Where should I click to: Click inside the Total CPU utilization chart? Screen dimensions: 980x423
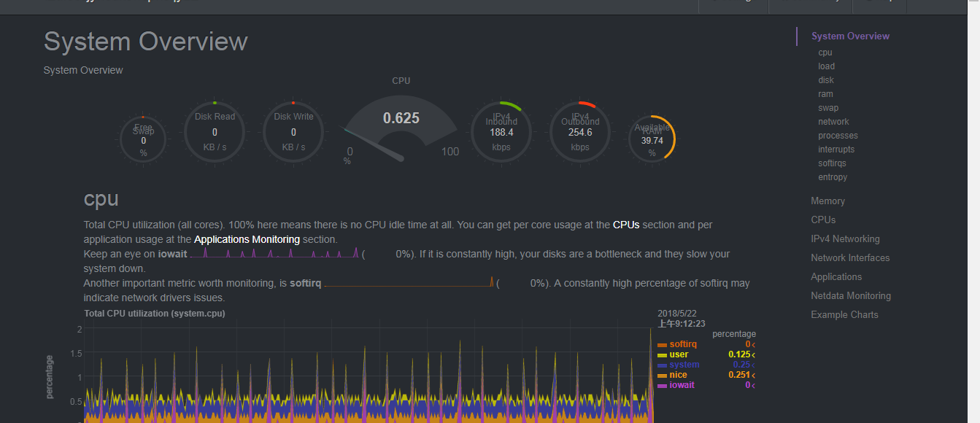(369, 372)
